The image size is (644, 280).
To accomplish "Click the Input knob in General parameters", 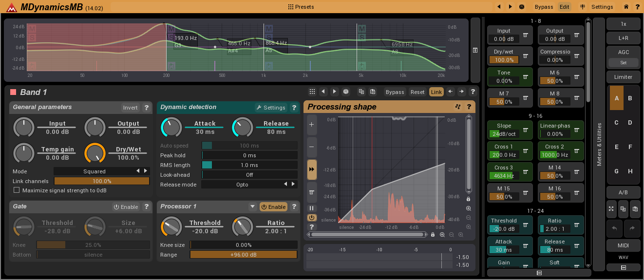I will coord(23,128).
